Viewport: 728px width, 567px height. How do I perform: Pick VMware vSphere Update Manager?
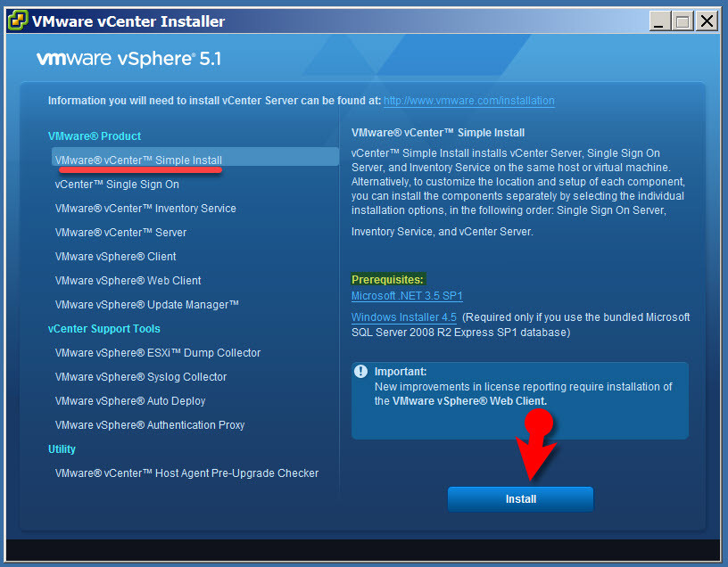(x=146, y=305)
